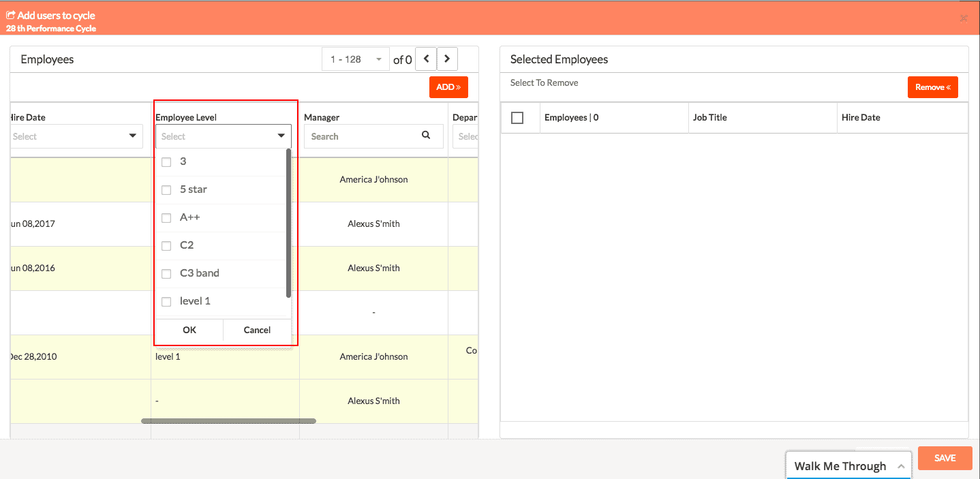Tick the 5 star checkbox
980x479 pixels.
(166, 190)
